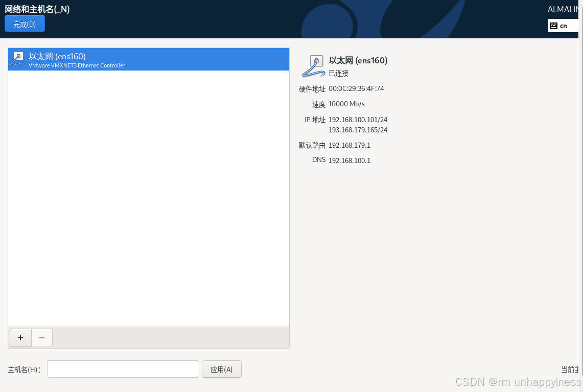Focus the hostname (主机名) input field

(x=123, y=369)
